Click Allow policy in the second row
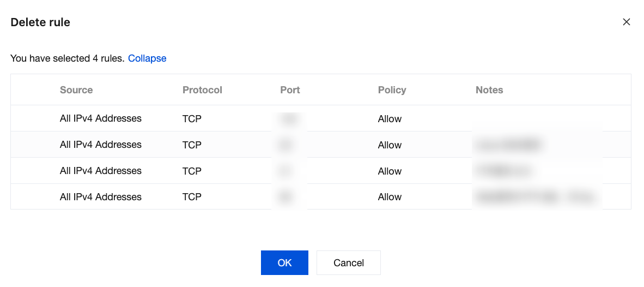 pyautogui.click(x=390, y=145)
